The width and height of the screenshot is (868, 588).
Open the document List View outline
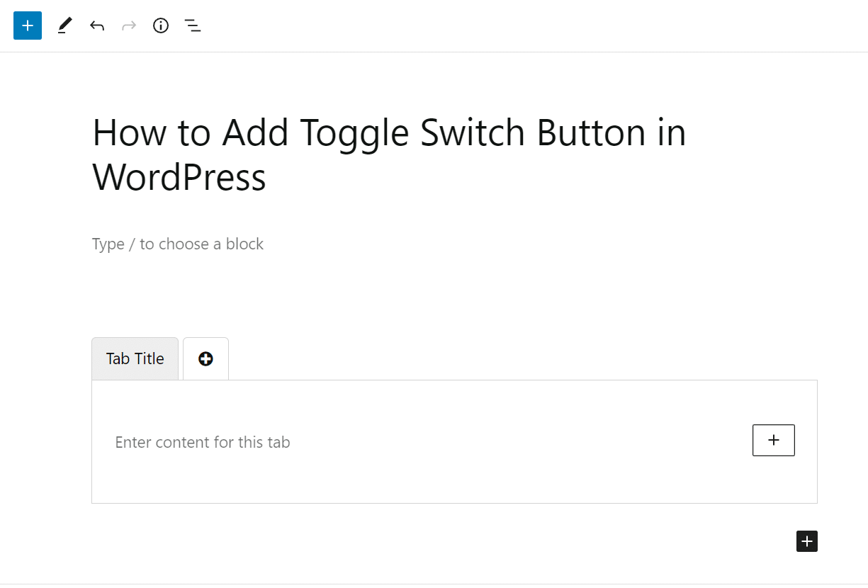click(192, 26)
